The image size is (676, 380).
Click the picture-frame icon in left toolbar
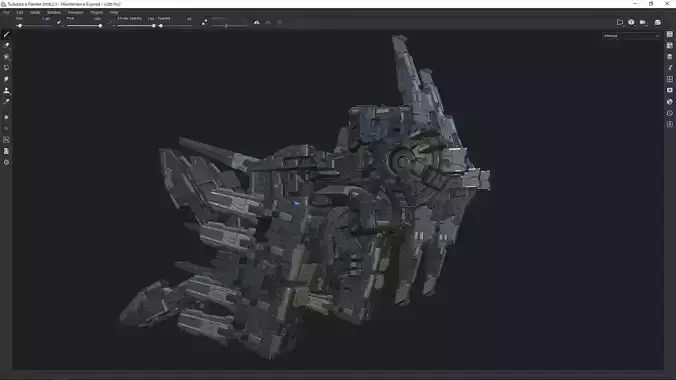[6, 140]
